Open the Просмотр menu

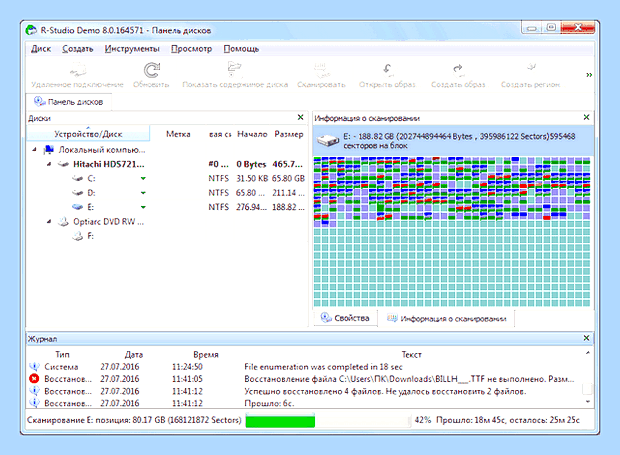191,49
